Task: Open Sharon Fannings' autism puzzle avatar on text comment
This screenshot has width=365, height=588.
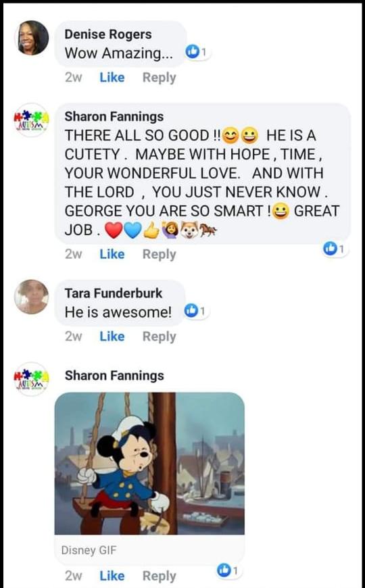Action: pyautogui.click(x=32, y=120)
